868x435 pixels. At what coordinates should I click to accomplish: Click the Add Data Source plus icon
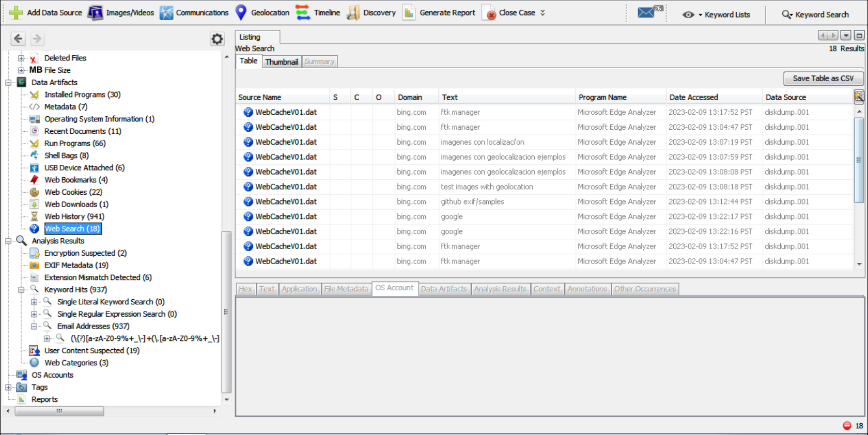click(x=16, y=12)
